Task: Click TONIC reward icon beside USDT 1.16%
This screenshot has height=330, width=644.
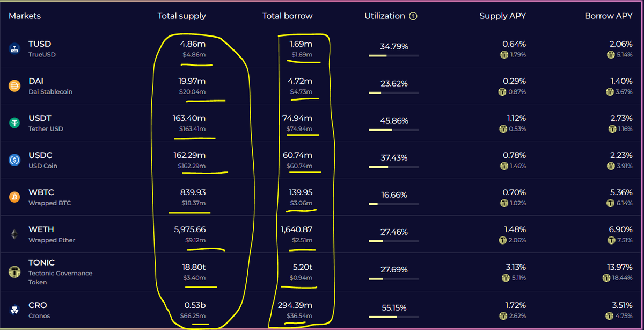Action: pos(612,129)
